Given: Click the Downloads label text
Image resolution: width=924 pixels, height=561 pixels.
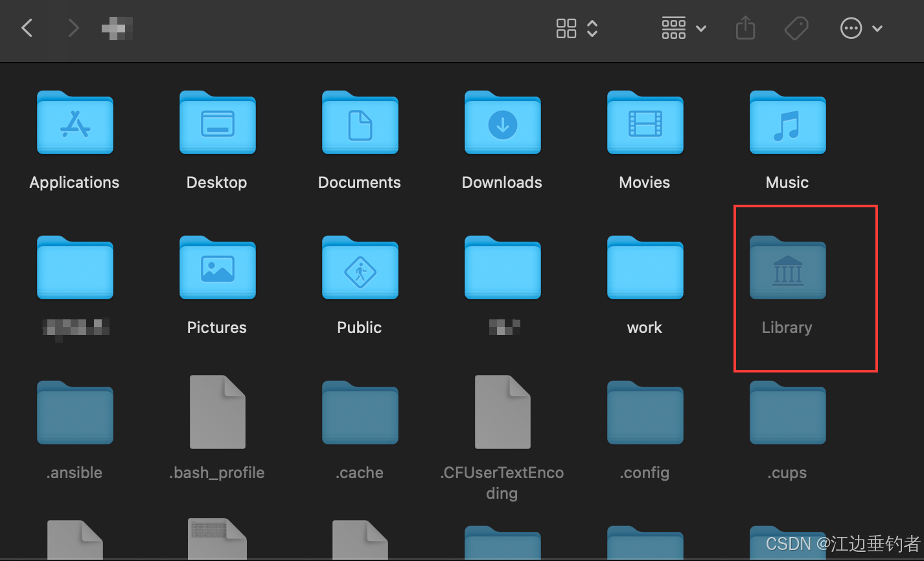Looking at the screenshot, I should tap(502, 183).
